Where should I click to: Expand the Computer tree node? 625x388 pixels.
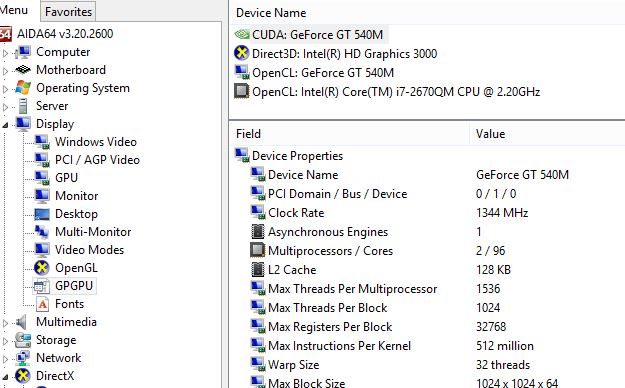tap(5, 53)
